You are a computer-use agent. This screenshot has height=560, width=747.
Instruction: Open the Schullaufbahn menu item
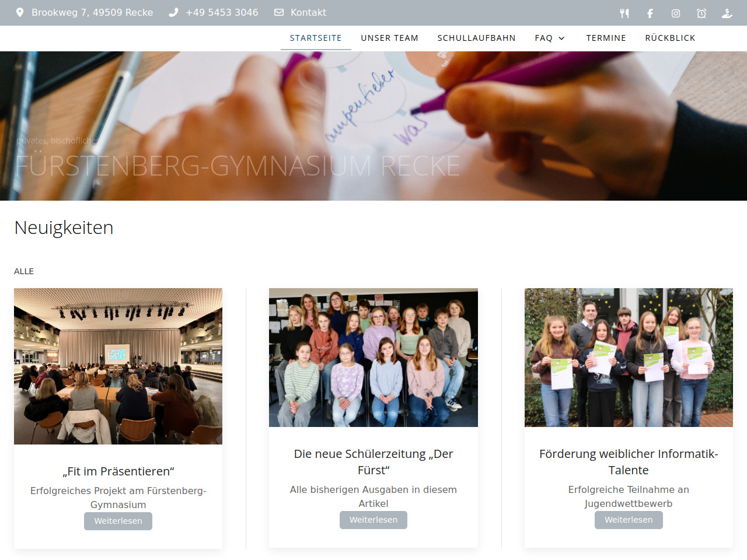477,38
